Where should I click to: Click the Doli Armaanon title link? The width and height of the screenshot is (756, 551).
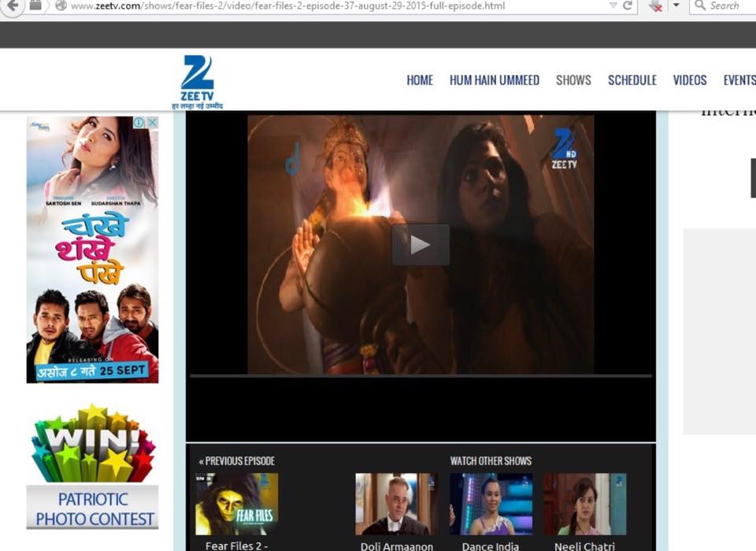(x=397, y=546)
